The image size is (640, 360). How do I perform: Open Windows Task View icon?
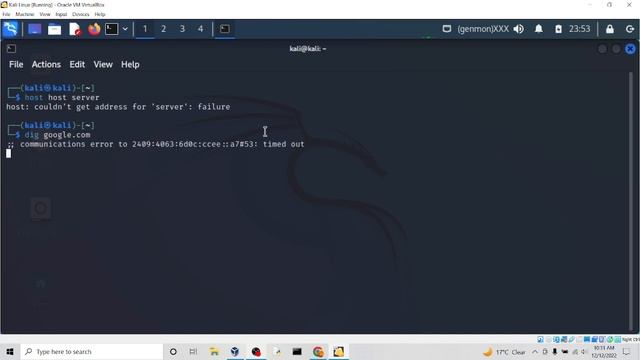point(193,351)
